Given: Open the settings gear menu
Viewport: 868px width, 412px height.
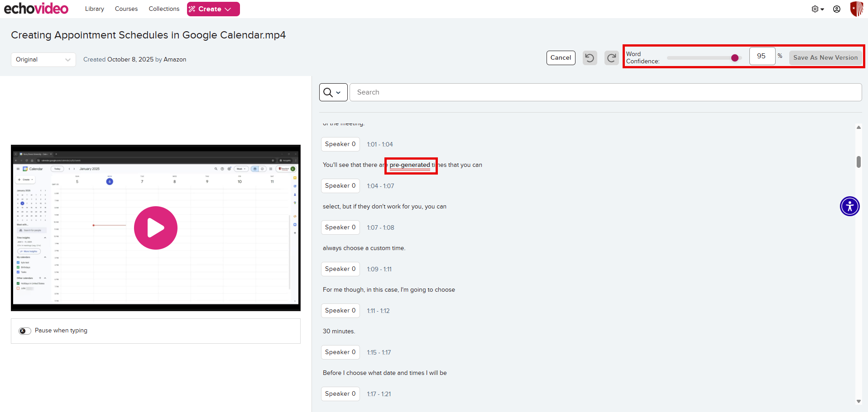Looking at the screenshot, I should click(x=817, y=9).
